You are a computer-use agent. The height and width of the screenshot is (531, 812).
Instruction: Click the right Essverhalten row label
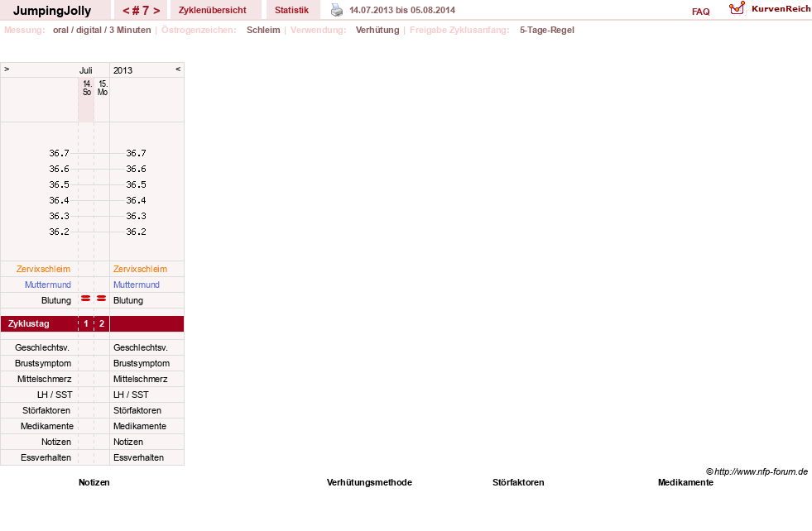click(138, 457)
